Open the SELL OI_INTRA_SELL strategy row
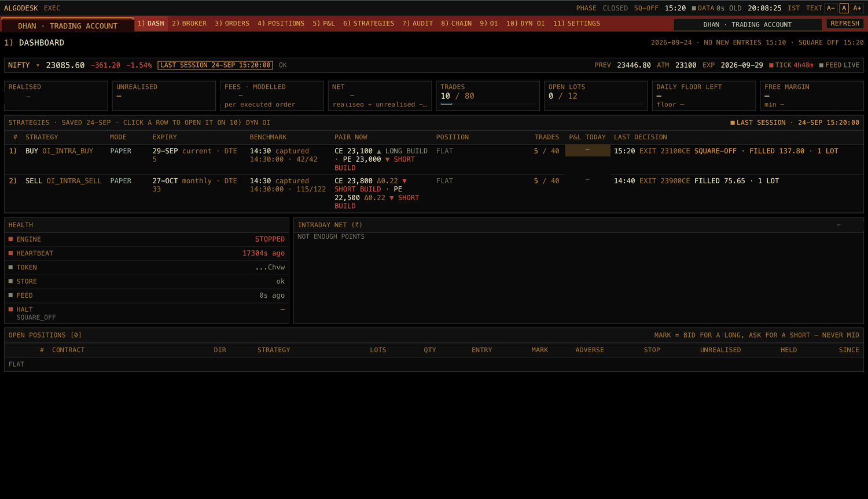 click(433, 193)
